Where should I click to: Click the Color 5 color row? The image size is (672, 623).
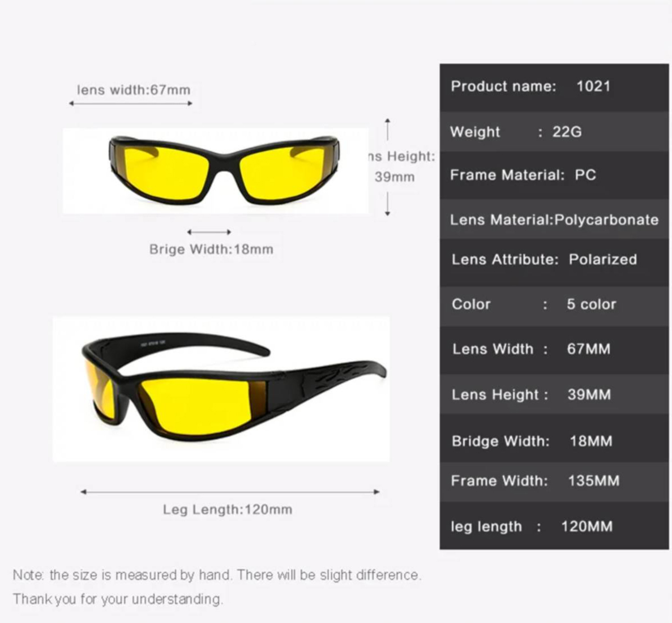[x=554, y=304]
